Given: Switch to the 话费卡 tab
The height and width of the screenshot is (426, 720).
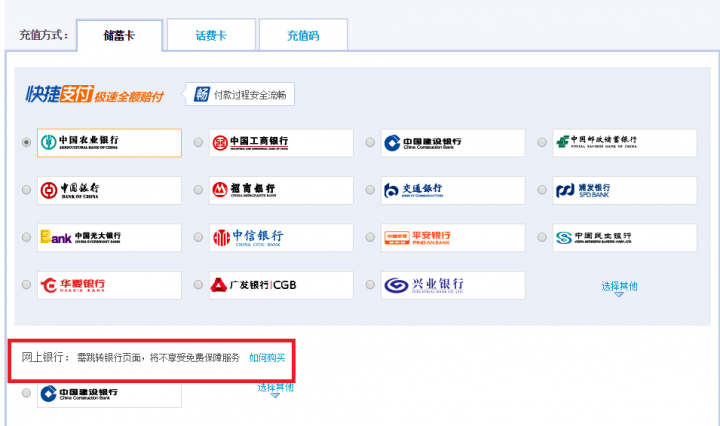Looking at the screenshot, I should pyautogui.click(x=211, y=35).
